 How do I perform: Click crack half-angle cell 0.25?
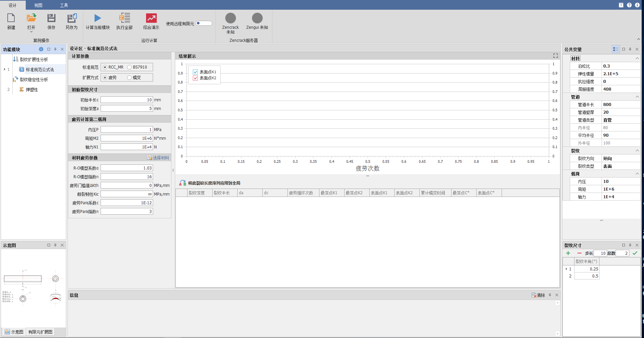click(587, 269)
